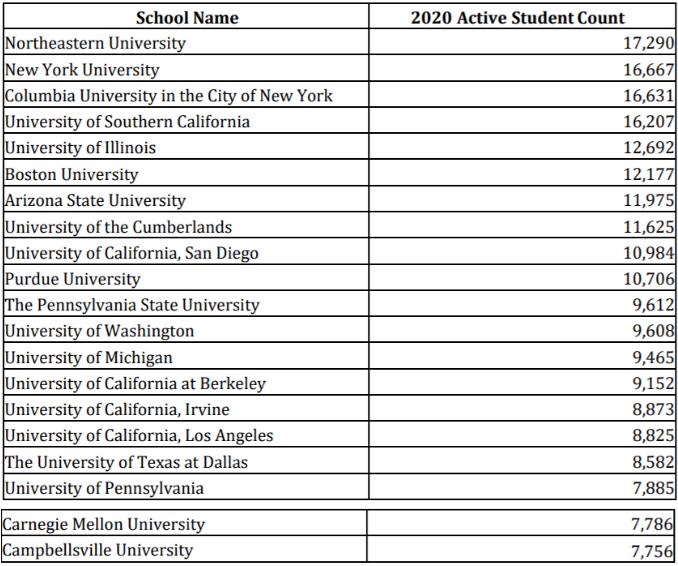Click Columbia University in the City of New York

(x=168, y=96)
